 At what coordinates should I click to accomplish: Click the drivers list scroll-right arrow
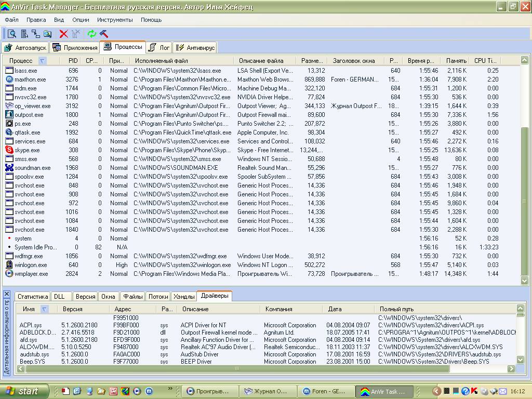pyautogui.click(x=511, y=368)
